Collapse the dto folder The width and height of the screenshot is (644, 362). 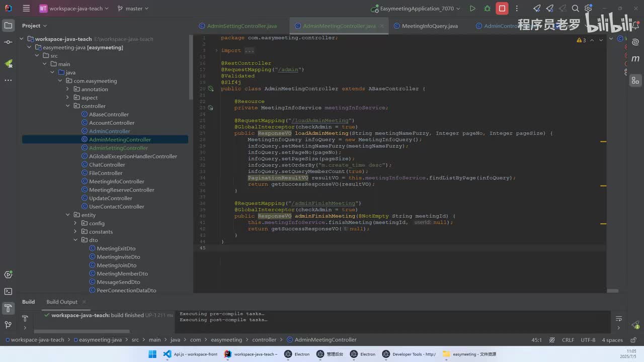pos(75,240)
